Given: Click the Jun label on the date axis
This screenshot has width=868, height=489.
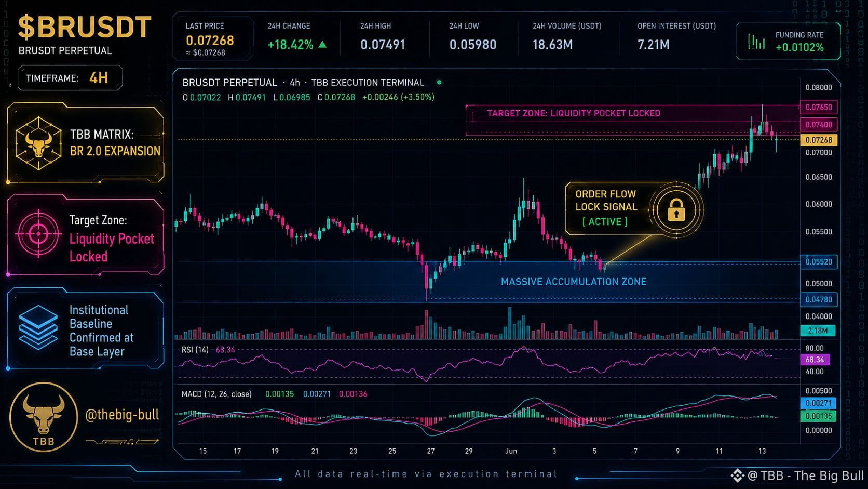Looking at the screenshot, I should pyautogui.click(x=511, y=451).
